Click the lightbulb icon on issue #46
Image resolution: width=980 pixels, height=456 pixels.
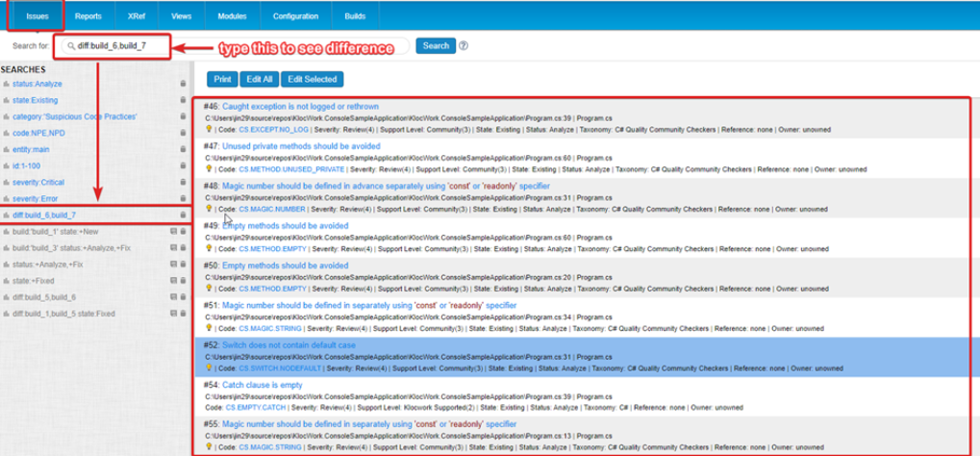coord(209,129)
